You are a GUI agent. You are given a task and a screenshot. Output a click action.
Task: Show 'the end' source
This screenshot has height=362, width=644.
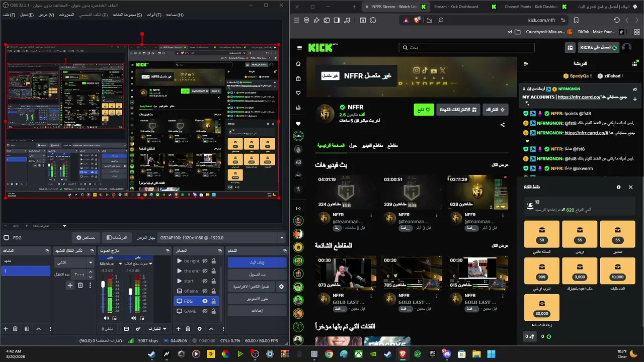(205, 271)
